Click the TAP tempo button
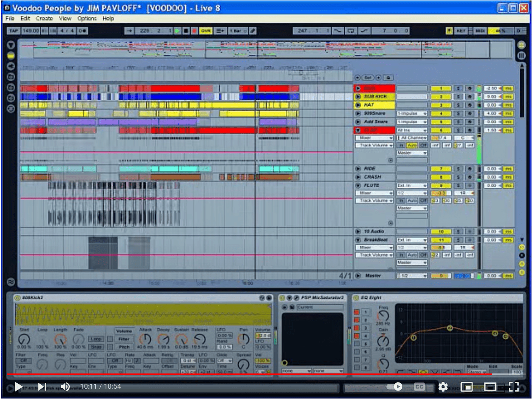The height and width of the screenshot is (399, 532). (13, 31)
